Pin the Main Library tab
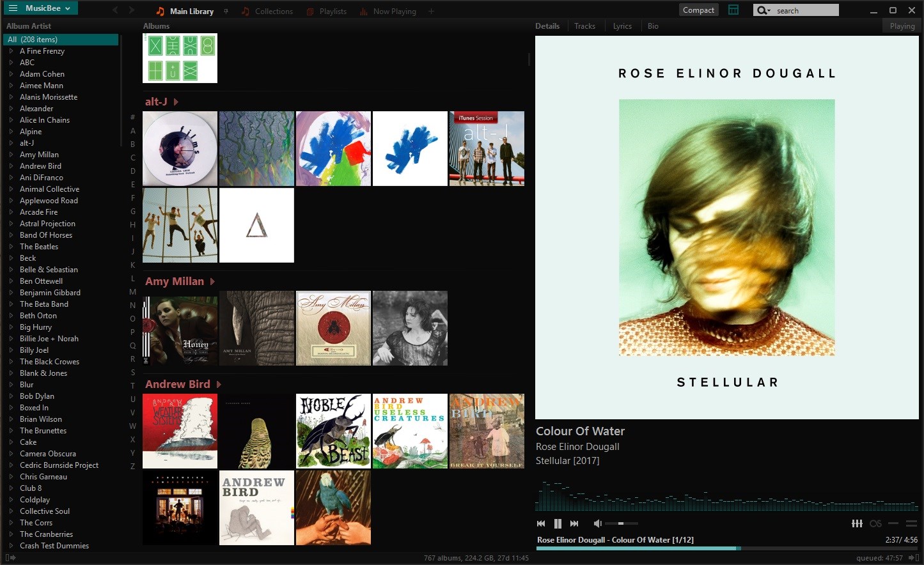 [x=226, y=11]
